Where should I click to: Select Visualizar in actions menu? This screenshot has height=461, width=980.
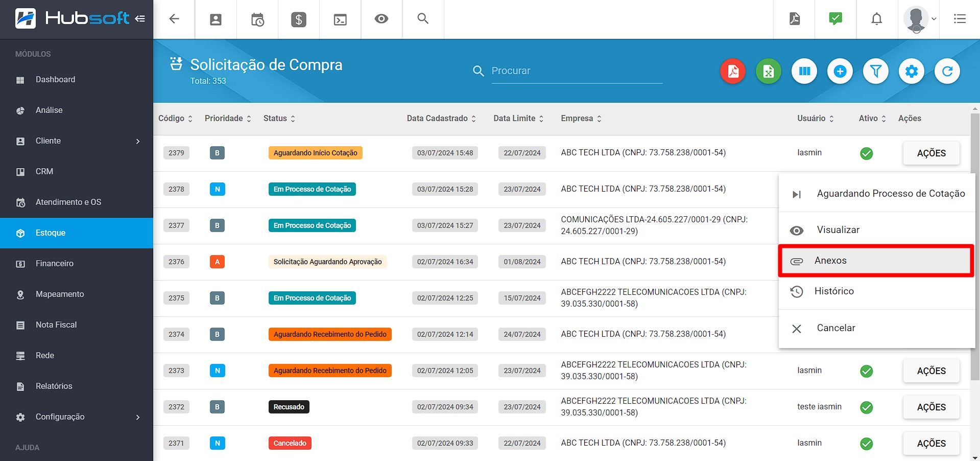coord(877,230)
